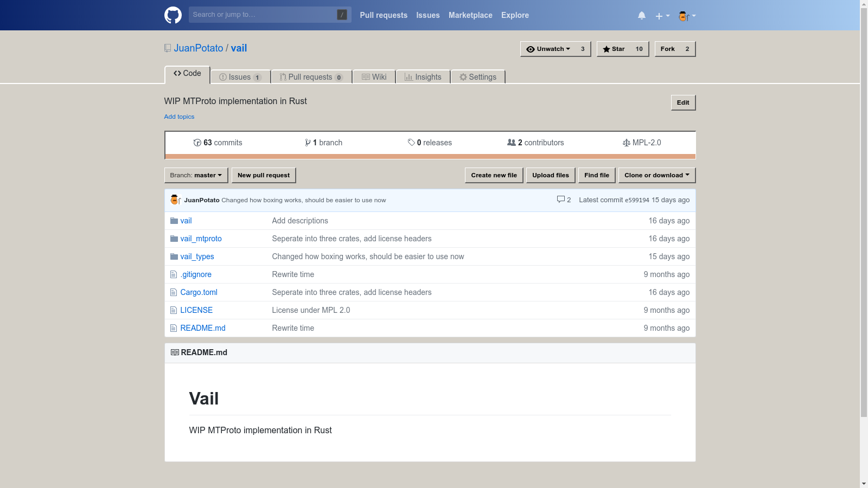Open Explore in the header
This screenshot has width=868, height=488.
tap(515, 15)
